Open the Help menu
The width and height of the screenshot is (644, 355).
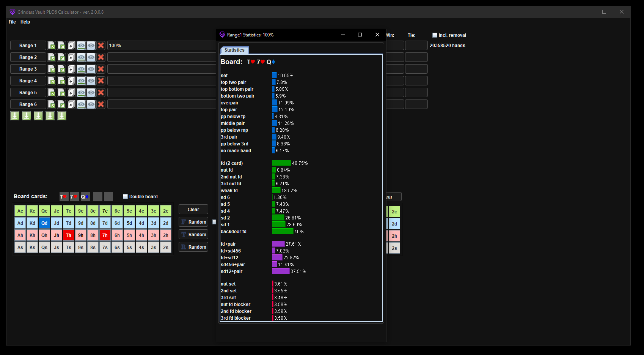click(25, 22)
